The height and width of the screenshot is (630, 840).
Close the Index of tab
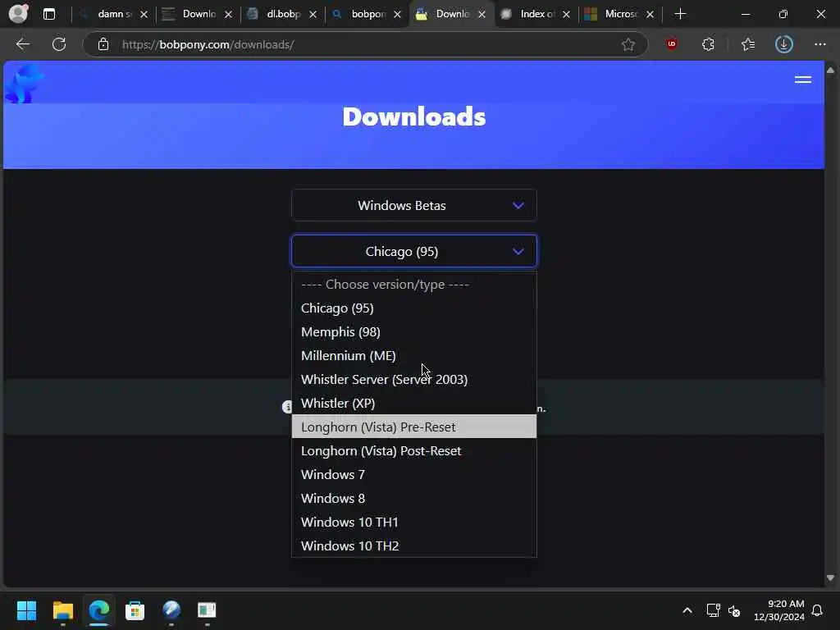[x=566, y=15]
